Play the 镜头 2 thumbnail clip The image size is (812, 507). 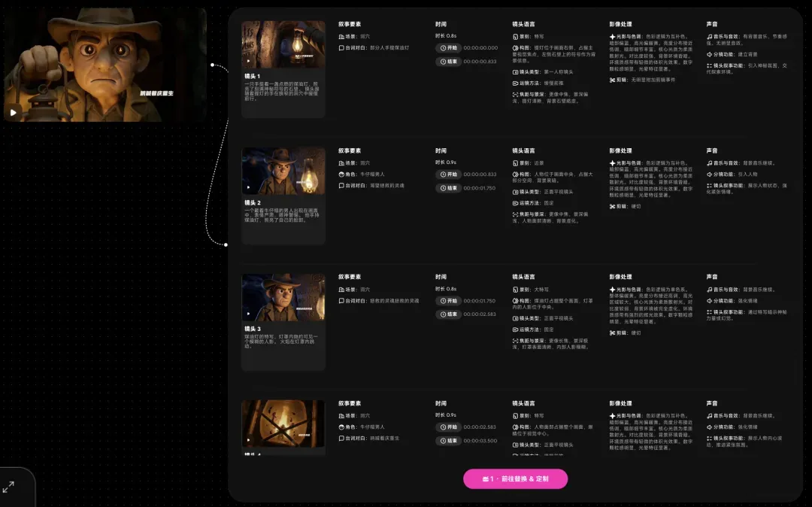coord(248,187)
